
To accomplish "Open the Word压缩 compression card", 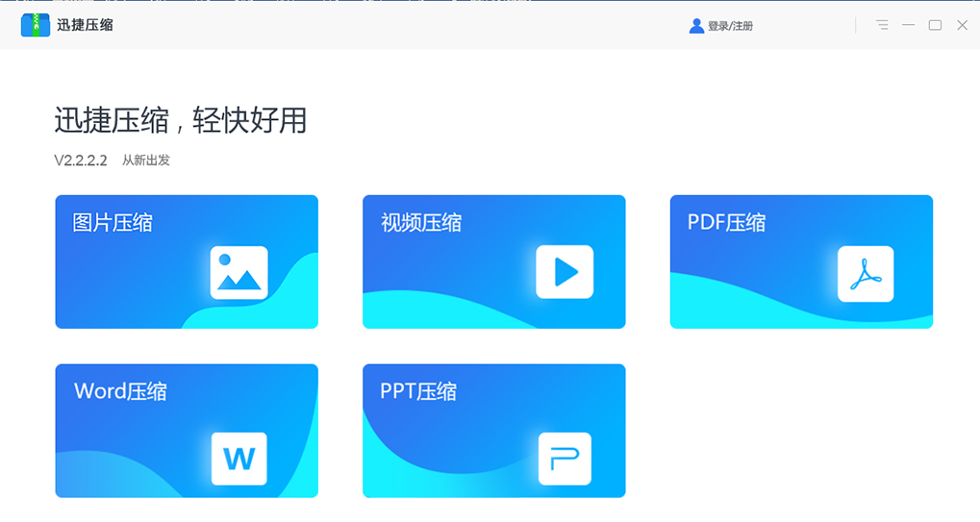I will coord(187,431).
